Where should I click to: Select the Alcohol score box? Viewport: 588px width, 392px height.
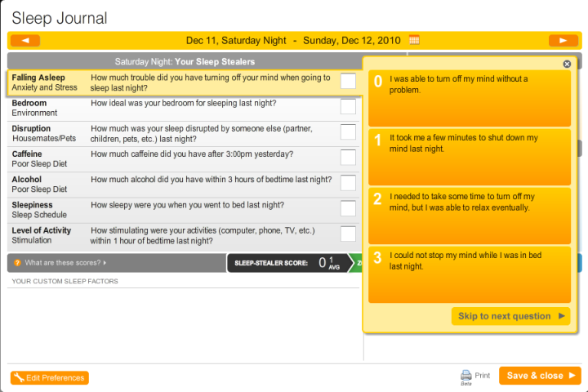click(348, 183)
